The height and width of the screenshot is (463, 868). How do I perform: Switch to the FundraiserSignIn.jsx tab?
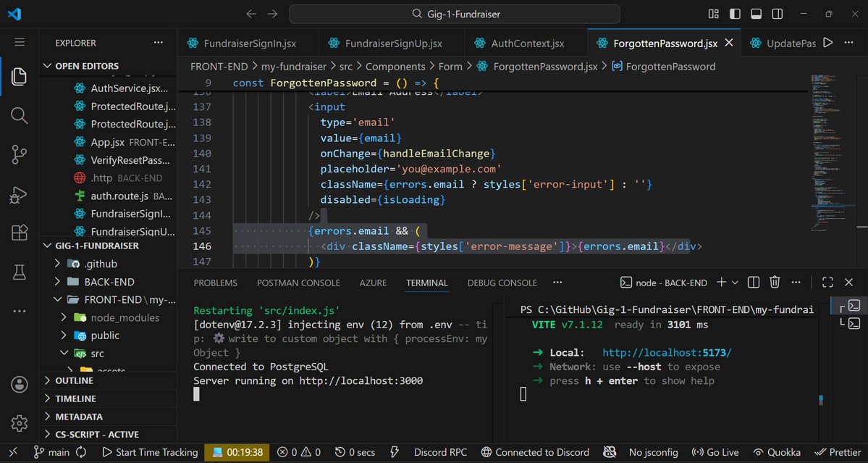(x=248, y=43)
